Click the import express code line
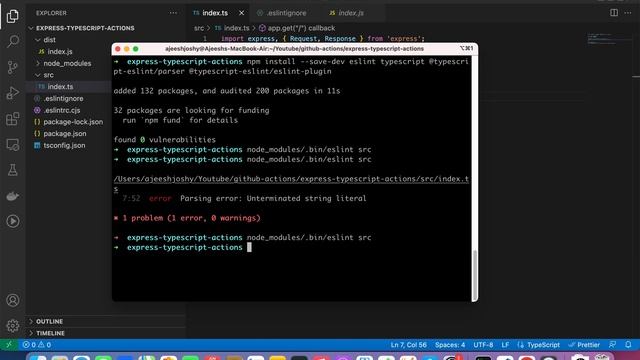The width and height of the screenshot is (640, 360). point(322,39)
